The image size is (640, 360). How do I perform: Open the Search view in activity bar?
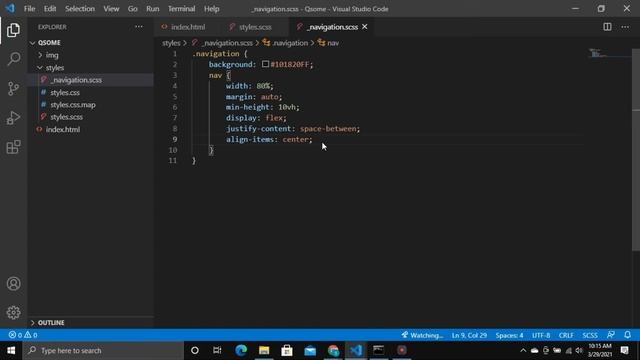tap(13, 59)
